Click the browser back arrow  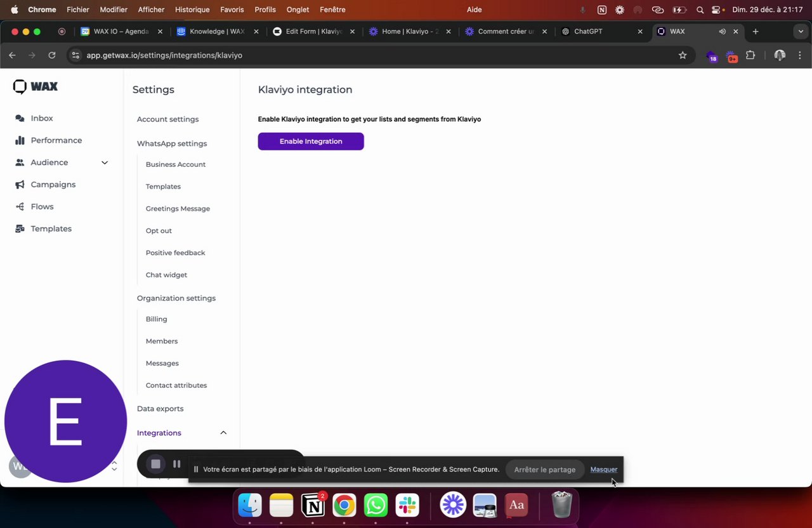tap(12, 55)
